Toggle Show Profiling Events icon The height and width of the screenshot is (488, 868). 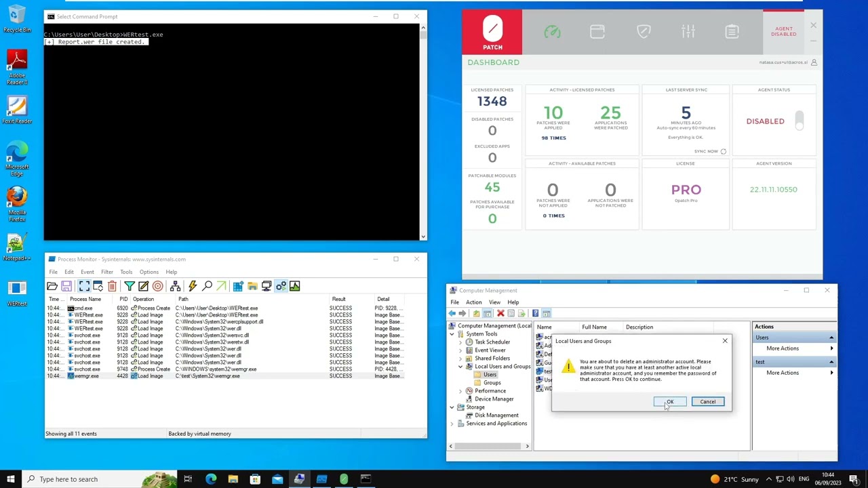[x=295, y=286]
